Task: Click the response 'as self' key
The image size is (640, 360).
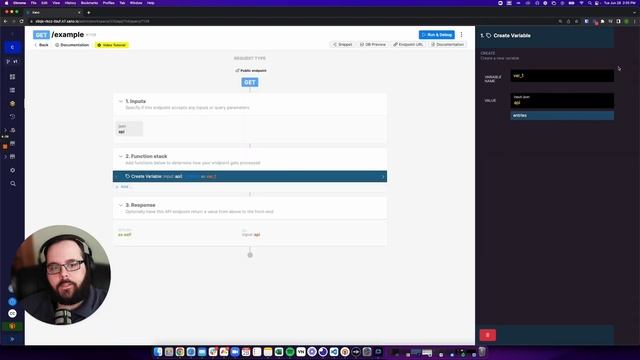Action: [x=125, y=235]
